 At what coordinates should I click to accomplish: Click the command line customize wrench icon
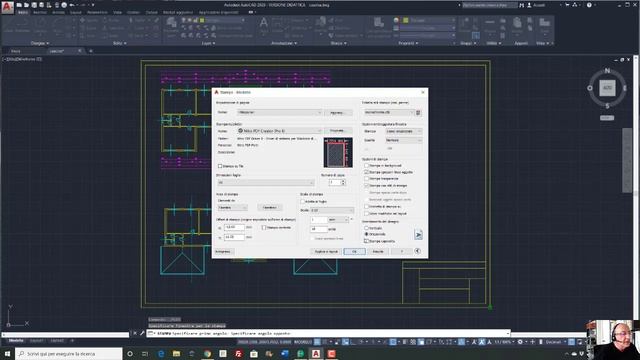click(x=142, y=333)
